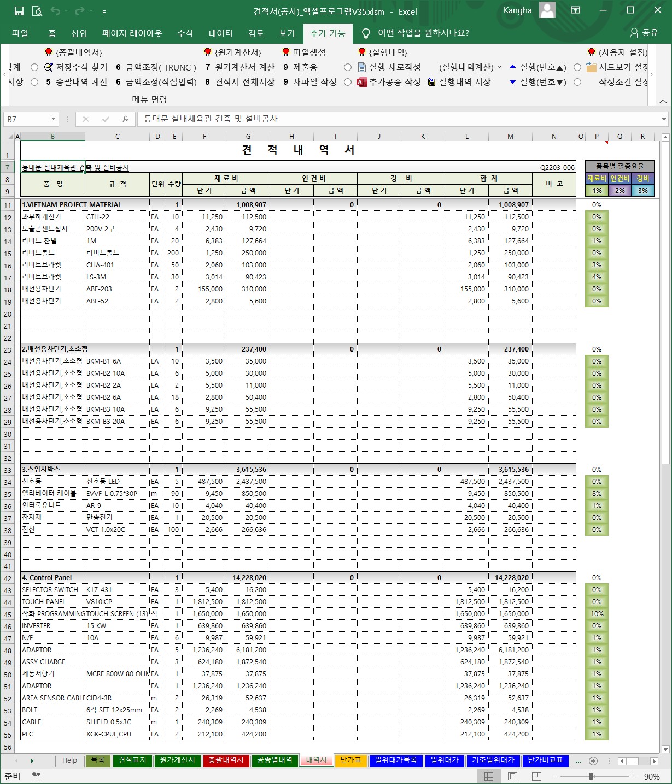This screenshot has width=672, height=784.
Task: Open the 단가표 sheet tab
Action: (x=350, y=760)
